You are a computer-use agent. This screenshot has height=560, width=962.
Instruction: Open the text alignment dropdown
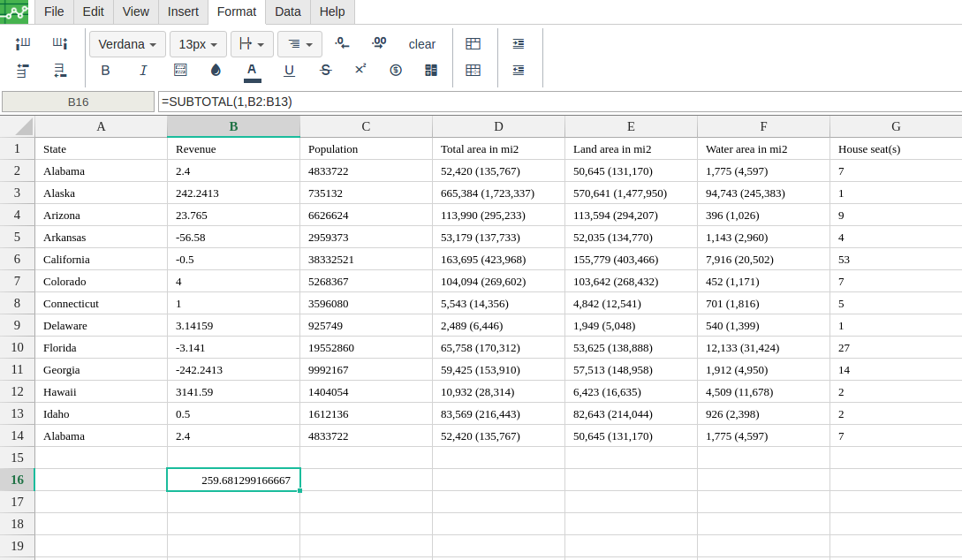[299, 44]
